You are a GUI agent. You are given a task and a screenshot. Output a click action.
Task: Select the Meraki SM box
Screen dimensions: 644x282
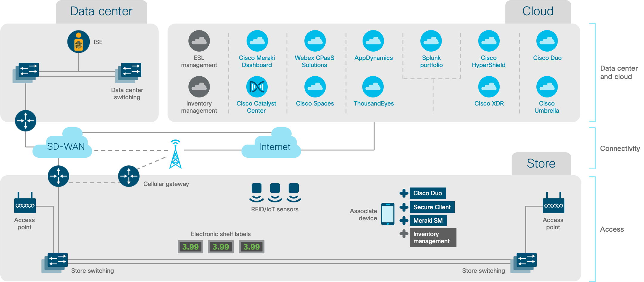click(428, 221)
